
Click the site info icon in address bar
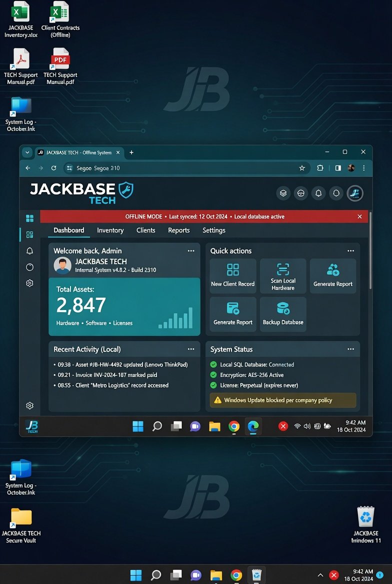click(x=69, y=168)
